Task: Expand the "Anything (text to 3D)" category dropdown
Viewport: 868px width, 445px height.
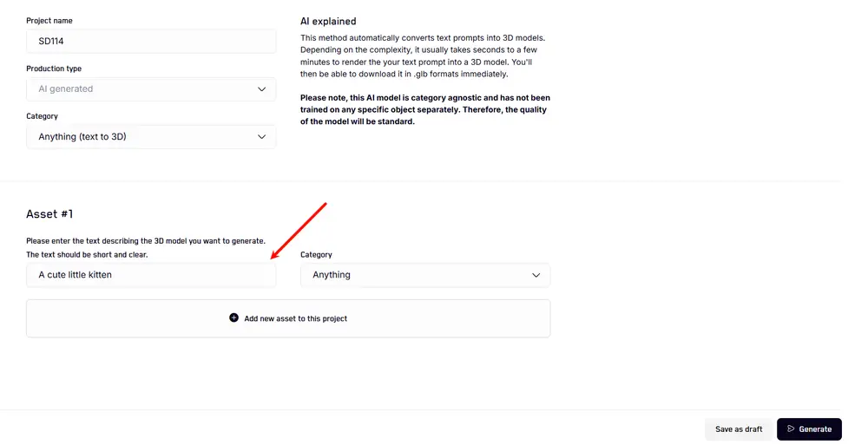Action: [x=151, y=136]
